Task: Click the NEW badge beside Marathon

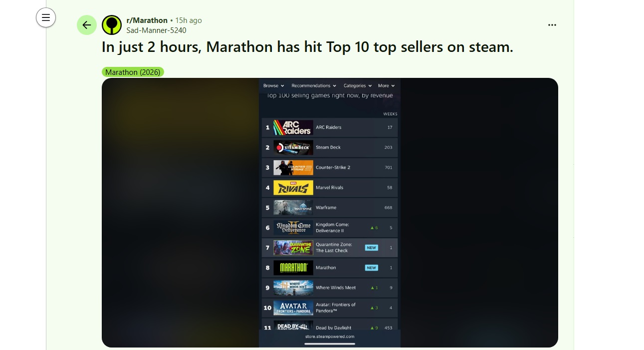Action: 371,268
